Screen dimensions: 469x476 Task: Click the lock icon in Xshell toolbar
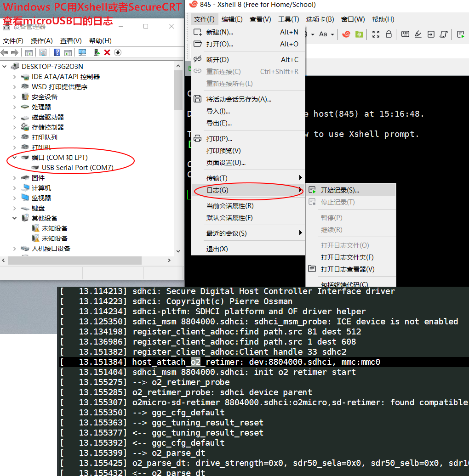pos(389,34)
